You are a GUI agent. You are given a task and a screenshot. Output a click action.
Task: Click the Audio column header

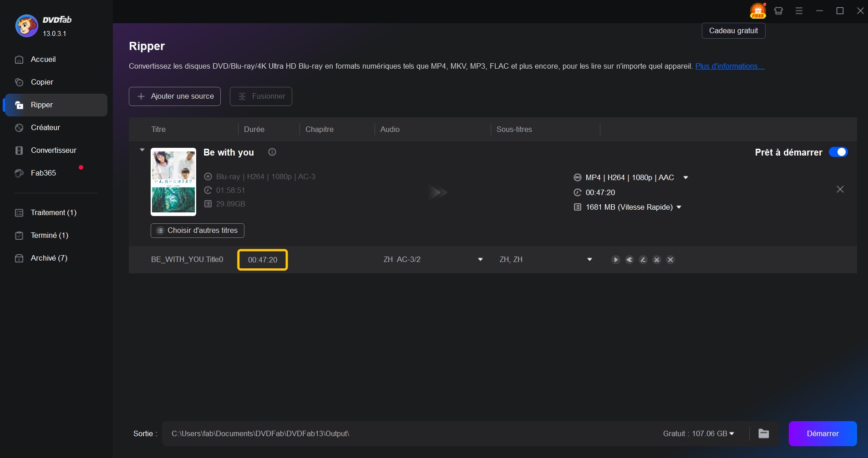(x=390, y=129)
